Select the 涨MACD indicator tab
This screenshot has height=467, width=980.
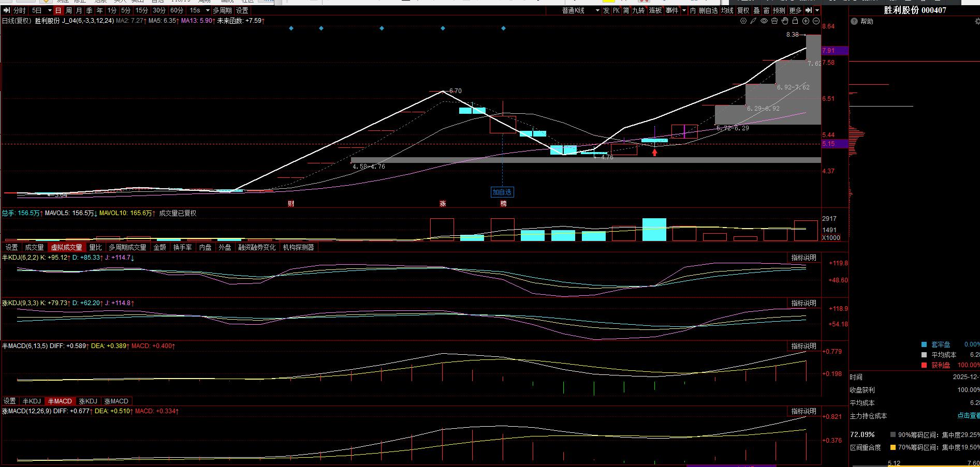pyautogui.click(x=116, y=401)
